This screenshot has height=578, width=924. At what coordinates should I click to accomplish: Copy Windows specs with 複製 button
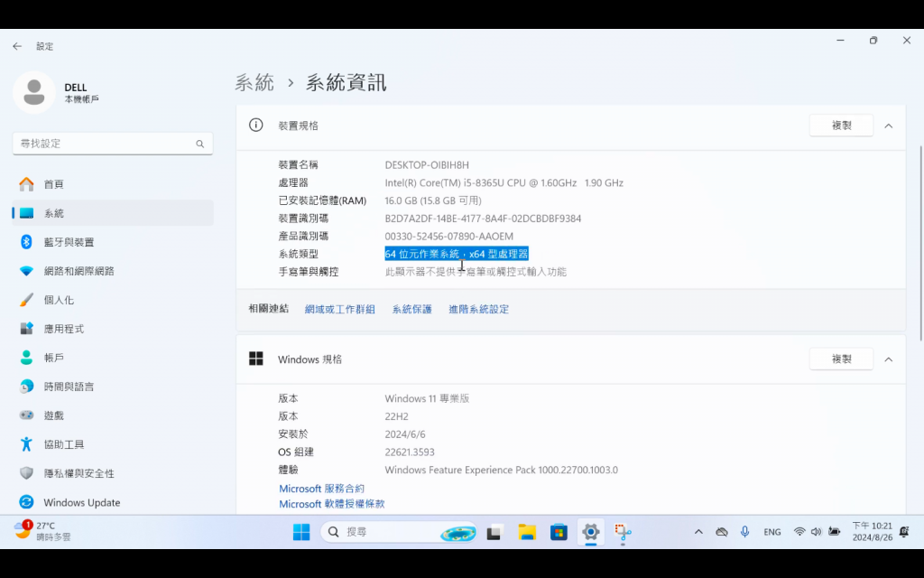841,359
